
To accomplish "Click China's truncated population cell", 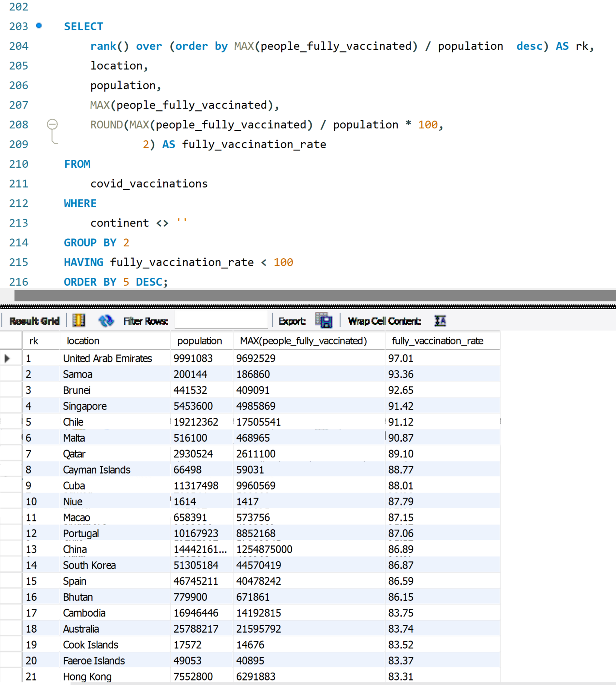I will coord(200,549).
